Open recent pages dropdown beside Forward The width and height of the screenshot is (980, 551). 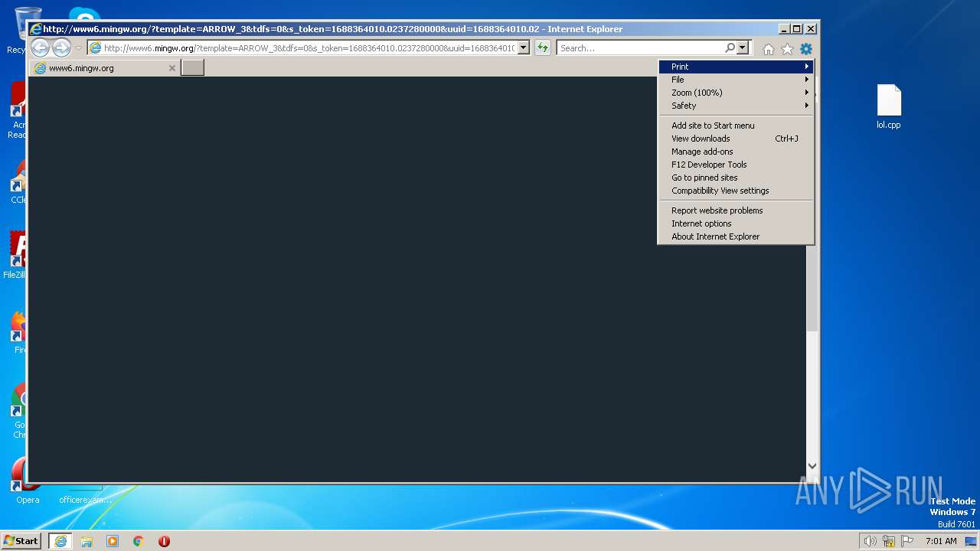(78, 48)
